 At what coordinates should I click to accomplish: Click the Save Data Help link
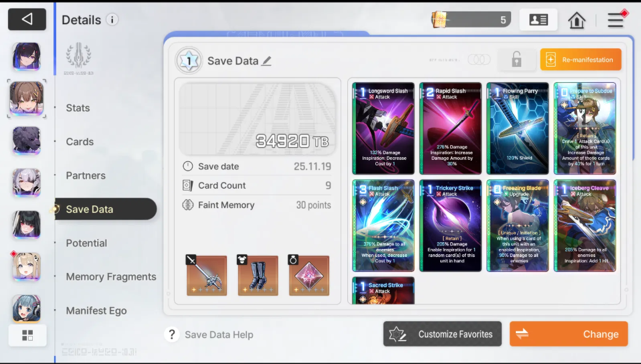point(219,335)
